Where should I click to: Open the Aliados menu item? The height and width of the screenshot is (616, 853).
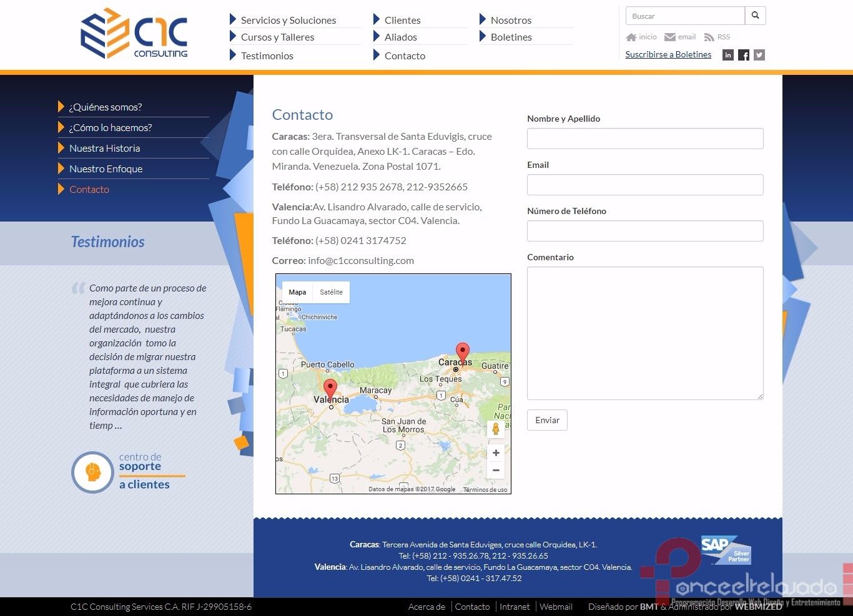coord(400,37)
